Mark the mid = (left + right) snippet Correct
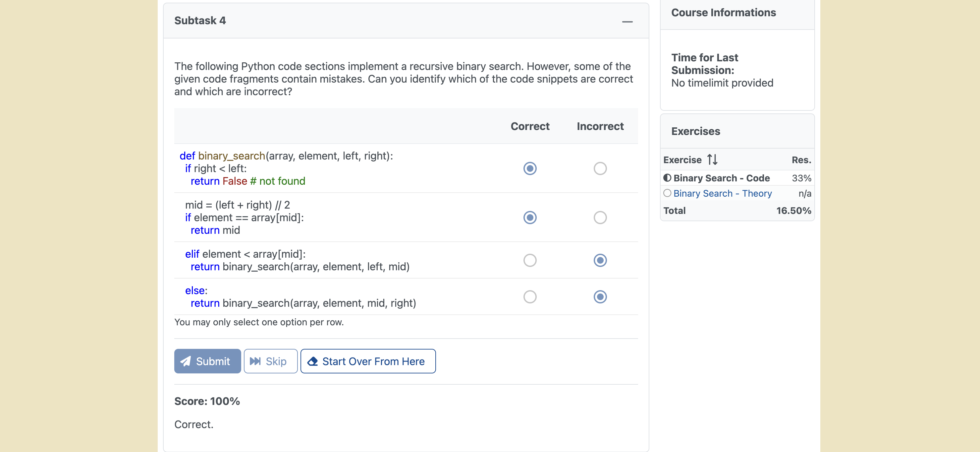 tap(529, 218)
